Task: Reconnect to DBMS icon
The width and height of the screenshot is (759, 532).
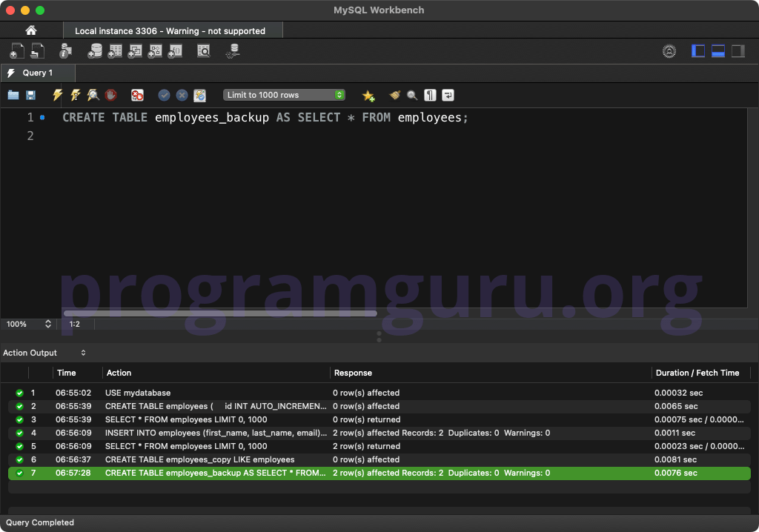Action: 233,51
